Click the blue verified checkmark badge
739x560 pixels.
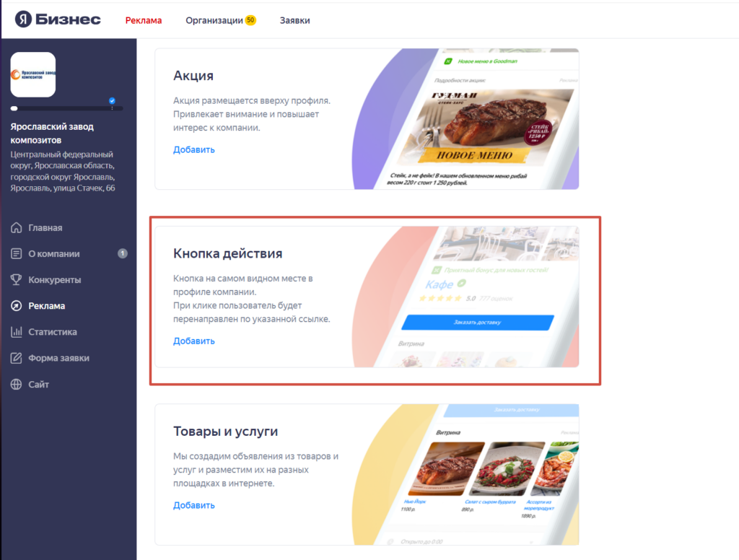click(x=112, y=100)
